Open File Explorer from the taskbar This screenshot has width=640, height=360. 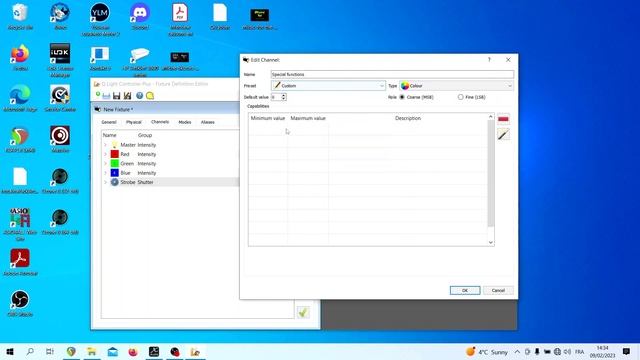click(92, 351)
